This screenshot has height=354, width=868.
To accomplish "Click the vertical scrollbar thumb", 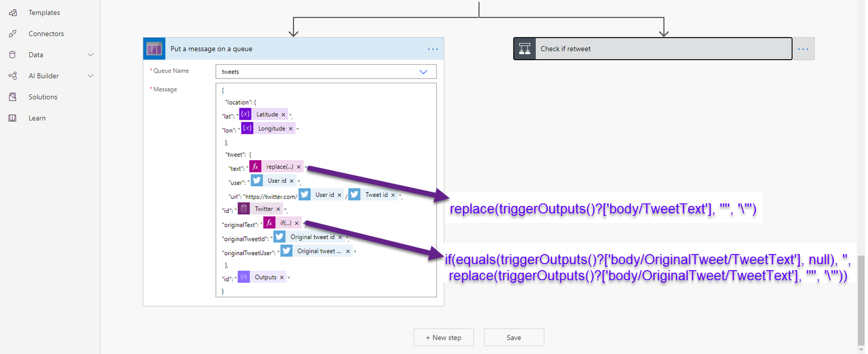I will pyautogui.click(x=862, y=300).
